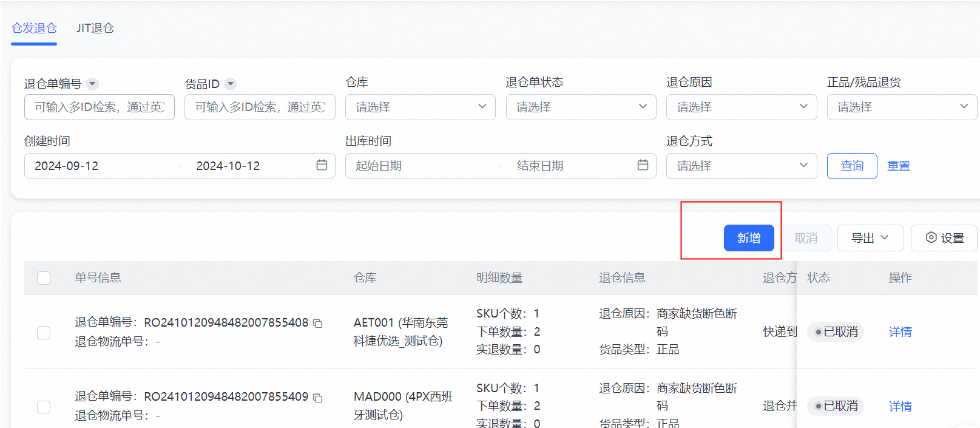Copy return order number ending 7855409

pyautogui.click(x=317, y=398)
